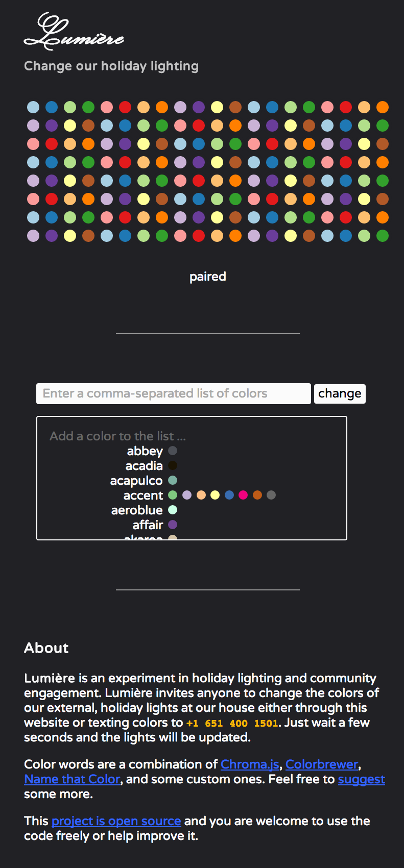Visit the Name that Color link

tap(72, 779)
